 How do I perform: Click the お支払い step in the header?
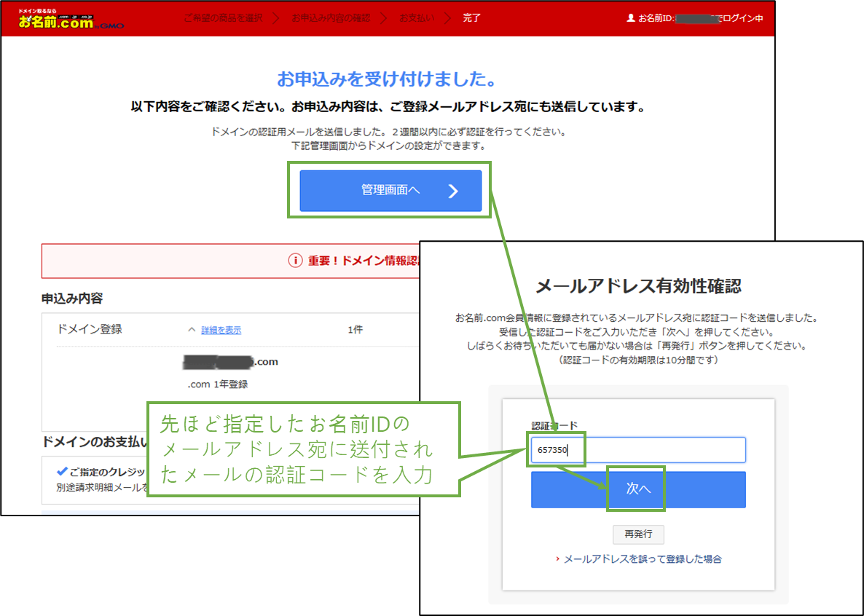(x=417, y=18)
